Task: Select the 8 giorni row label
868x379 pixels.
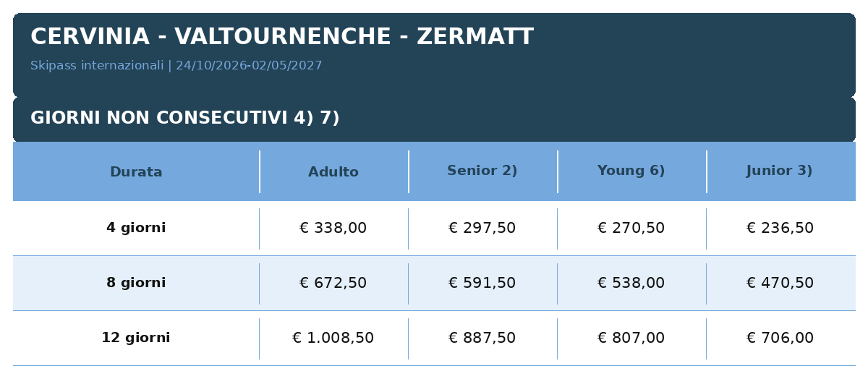Action: click(136, 283)
